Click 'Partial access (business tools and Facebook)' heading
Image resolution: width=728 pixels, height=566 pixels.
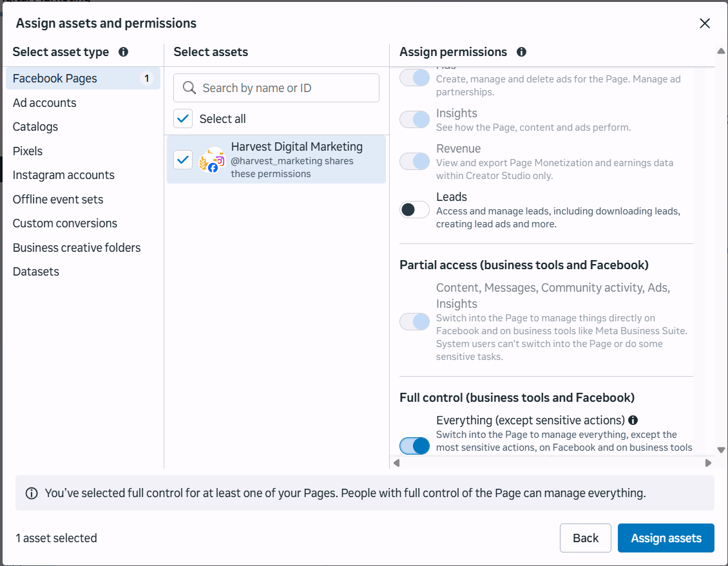524,265
